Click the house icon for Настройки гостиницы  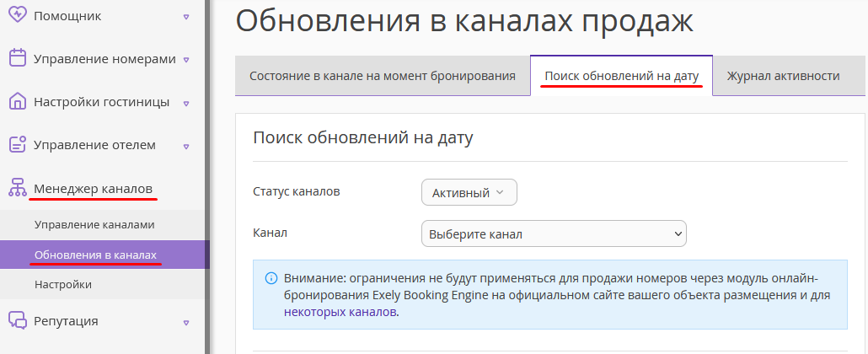click(x=18, y=101)
